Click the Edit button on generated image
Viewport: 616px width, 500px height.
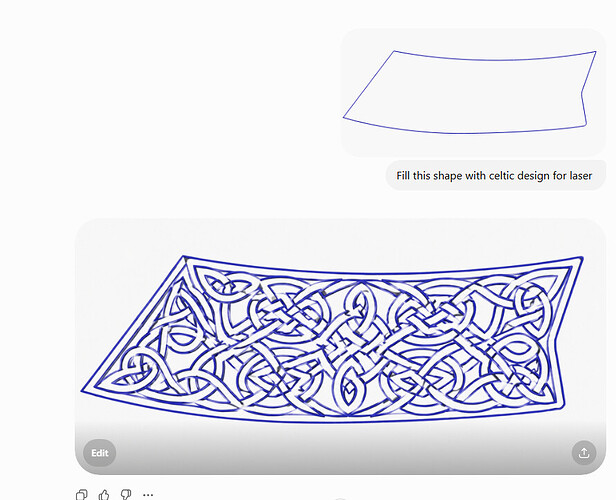click(x=99, y=453)
